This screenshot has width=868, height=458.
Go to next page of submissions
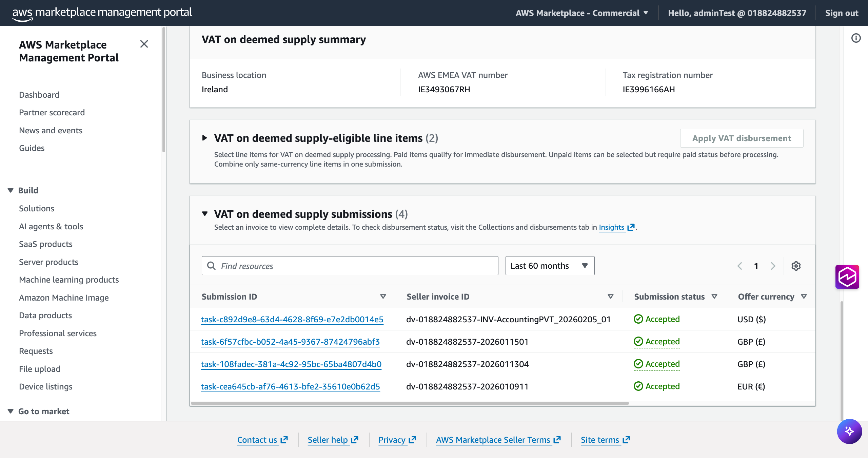[x=773, y=266]
